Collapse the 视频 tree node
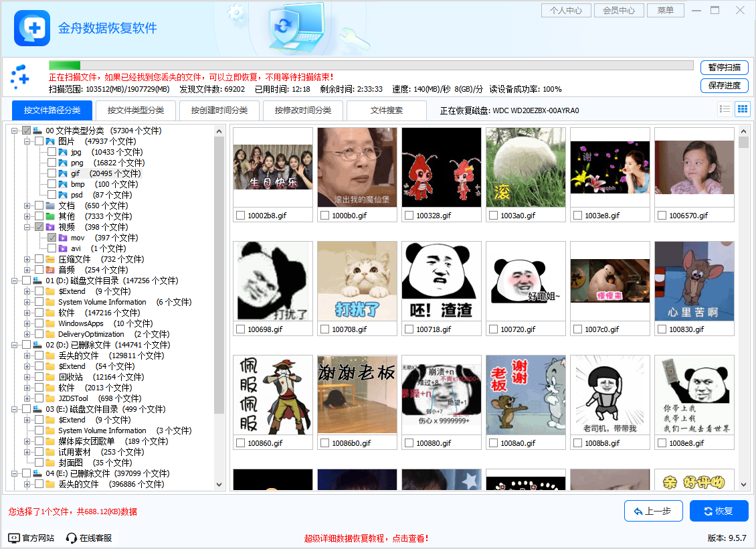The width and height of the screenshot is (756, 549). pyautogui.click(x=27, y=227)
